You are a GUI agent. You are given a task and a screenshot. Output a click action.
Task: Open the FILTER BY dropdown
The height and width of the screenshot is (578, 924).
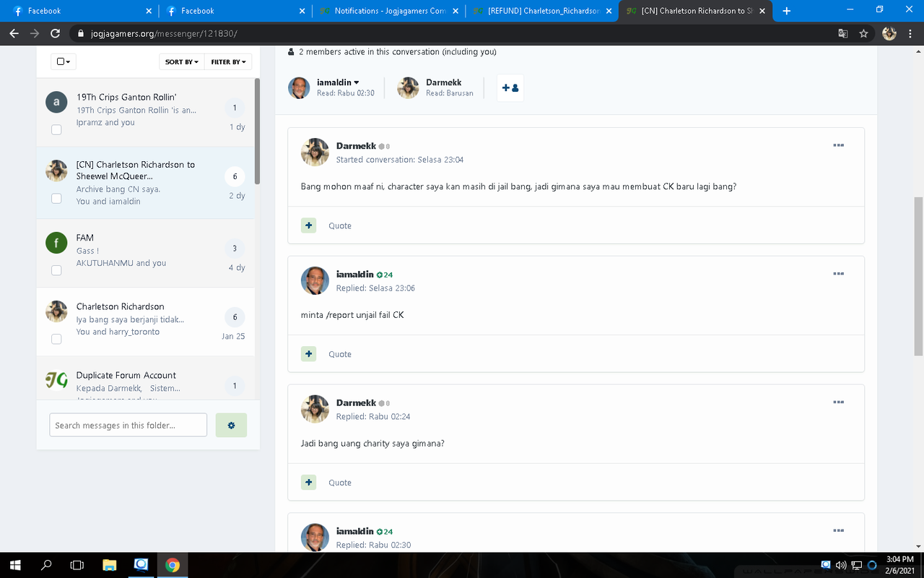click(x=228, y=62)
